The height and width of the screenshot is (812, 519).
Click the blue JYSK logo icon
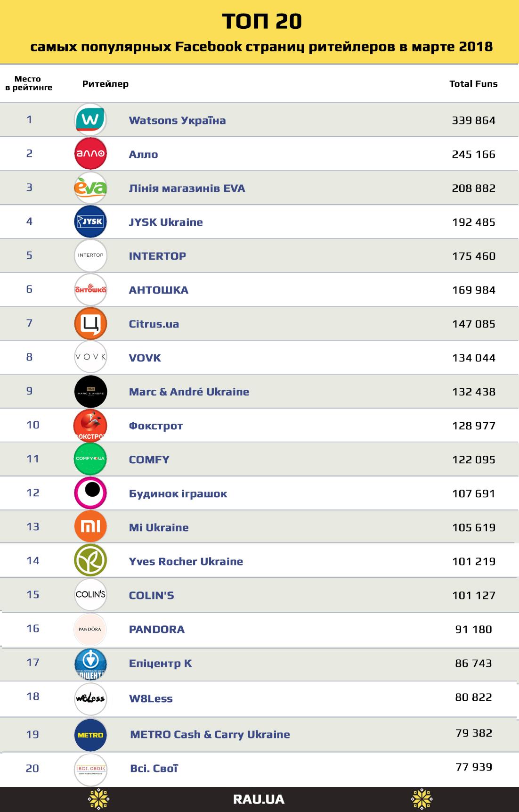90,221
